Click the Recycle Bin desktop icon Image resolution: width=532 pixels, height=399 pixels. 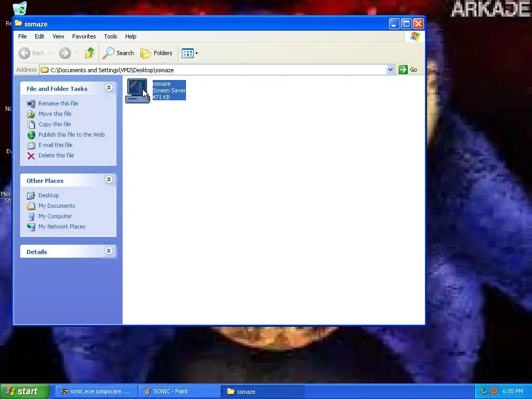[20, 8]
